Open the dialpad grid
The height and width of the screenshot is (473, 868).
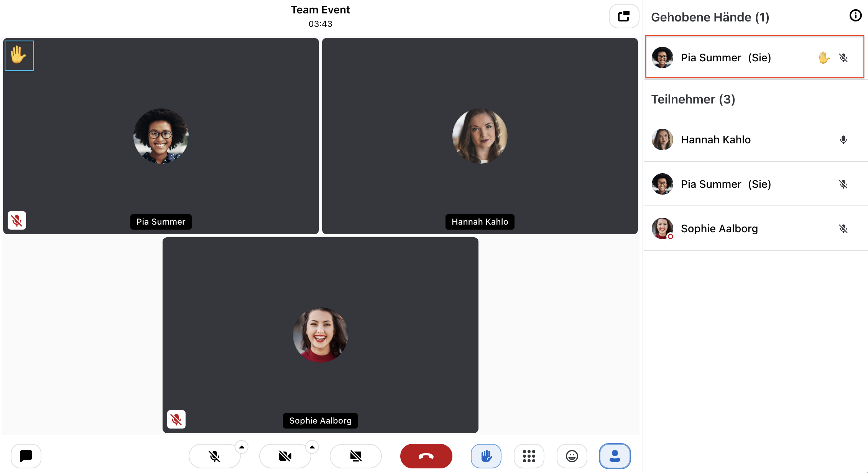[529, 456]
